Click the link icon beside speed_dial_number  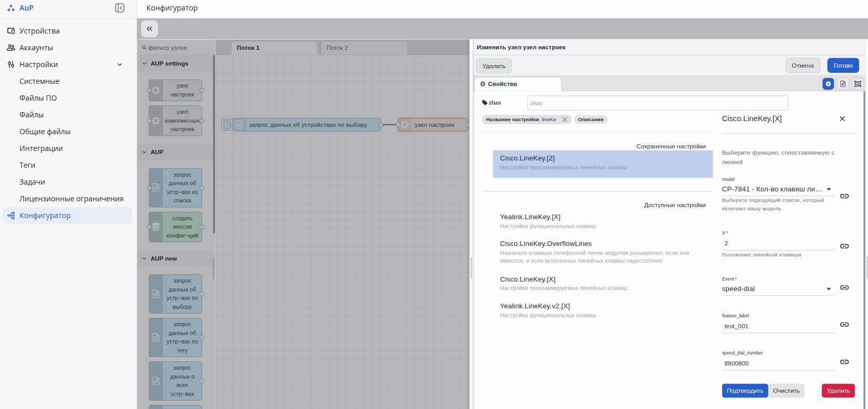tap(844, 362)
